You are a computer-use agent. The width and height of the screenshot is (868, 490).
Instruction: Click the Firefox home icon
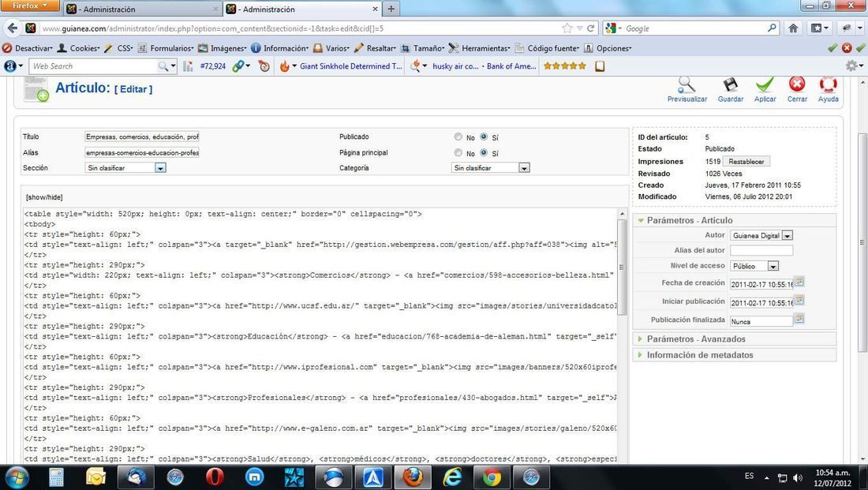click(793, 28)
